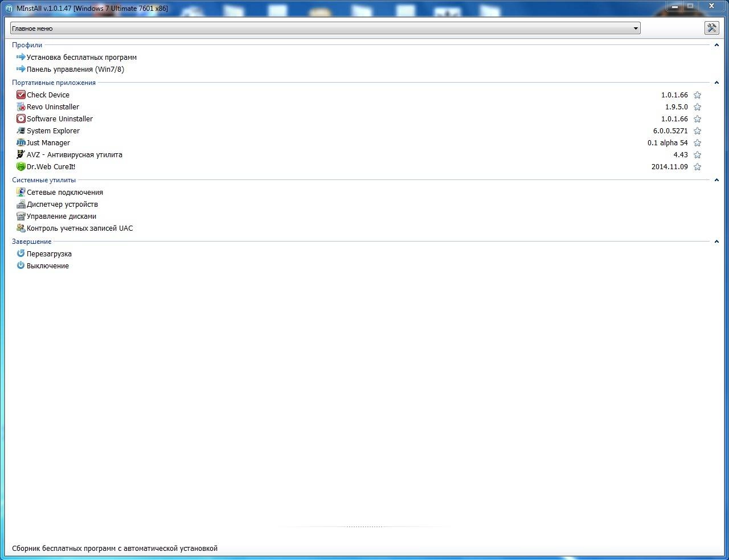Image resolution: width=729 pixels, height=560 pixels.
Task: Click the AVZ antivirus utility icon
Action: pos(21,154)
